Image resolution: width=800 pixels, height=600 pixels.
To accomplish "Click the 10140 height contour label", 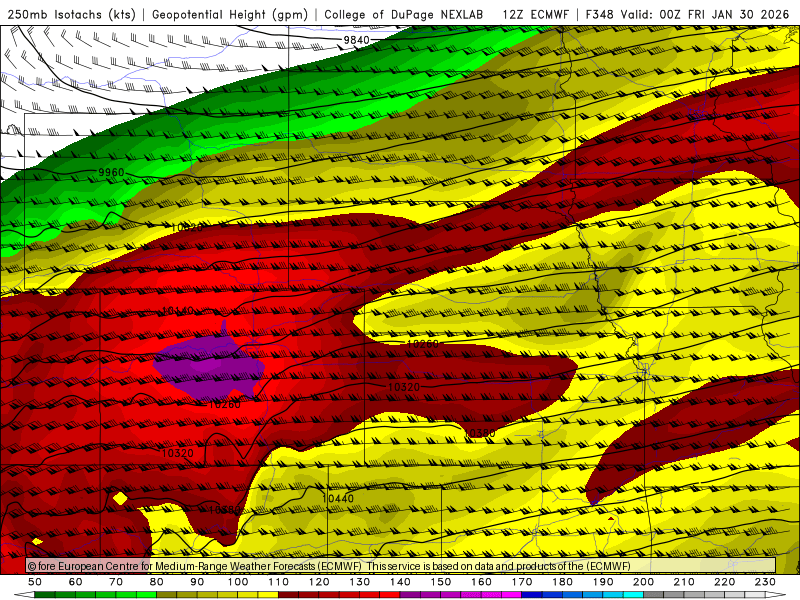I will pos(178,310).
